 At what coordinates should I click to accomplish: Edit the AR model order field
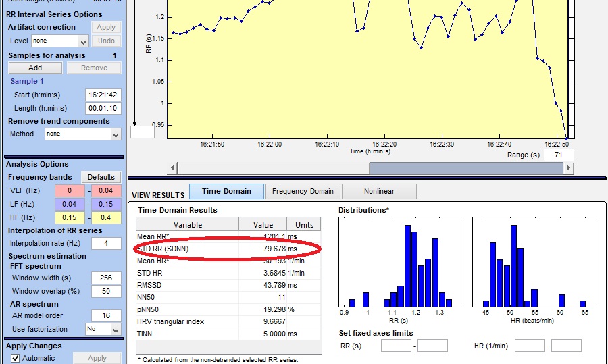(106, 315)
